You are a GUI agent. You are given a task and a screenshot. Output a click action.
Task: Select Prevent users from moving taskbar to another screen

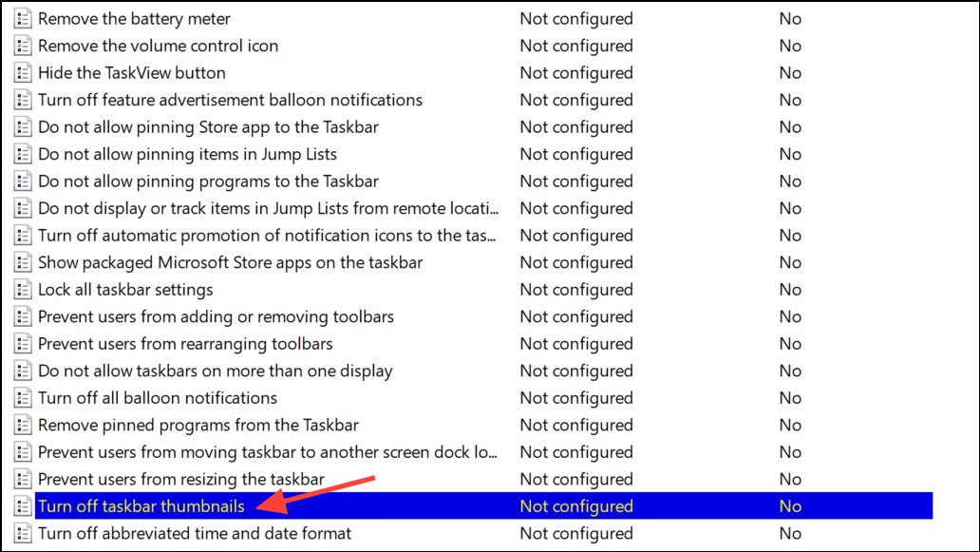(x=266, y=452)
